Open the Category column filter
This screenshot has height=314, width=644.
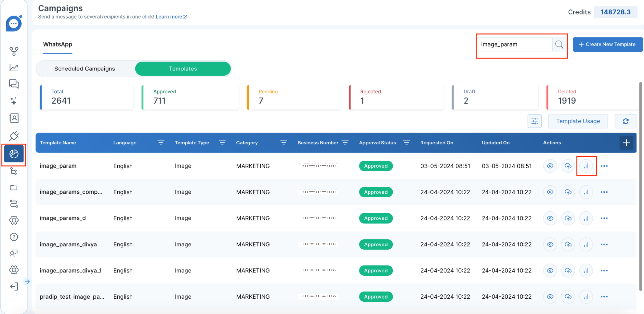click(x=284, y=143)
